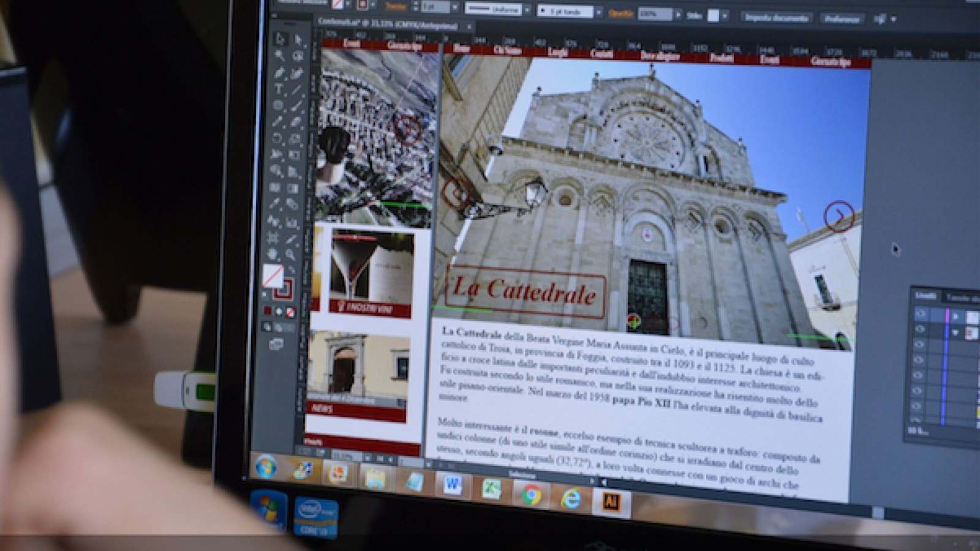
Task: Click the orange Opacità label link
Action: click(x=620, y=13)
